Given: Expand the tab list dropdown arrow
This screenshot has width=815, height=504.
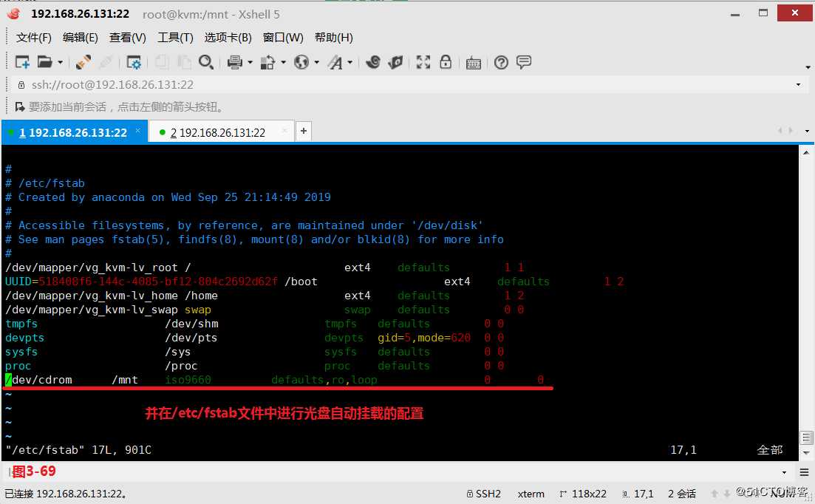Looking at the screenshot, I should tap(807, 131).
